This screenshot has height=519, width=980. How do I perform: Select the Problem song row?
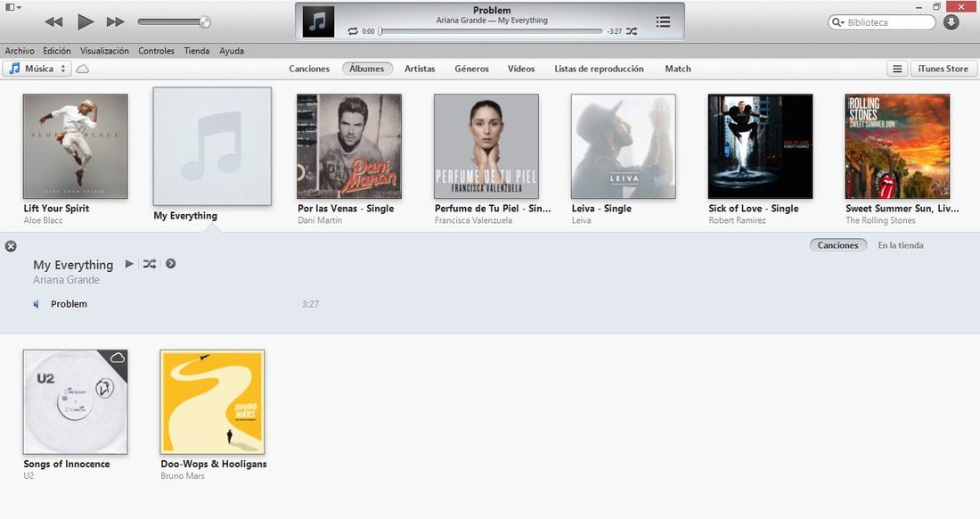[178, 304]
